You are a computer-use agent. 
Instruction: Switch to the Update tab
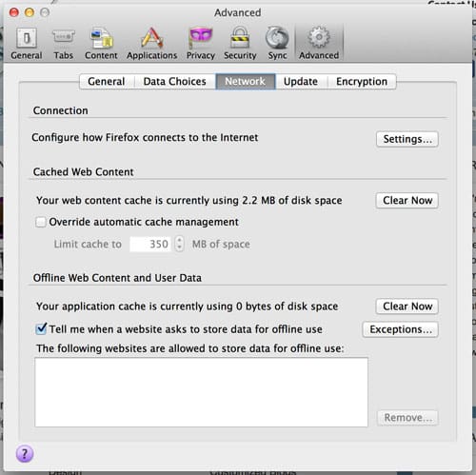click(301, 82)
